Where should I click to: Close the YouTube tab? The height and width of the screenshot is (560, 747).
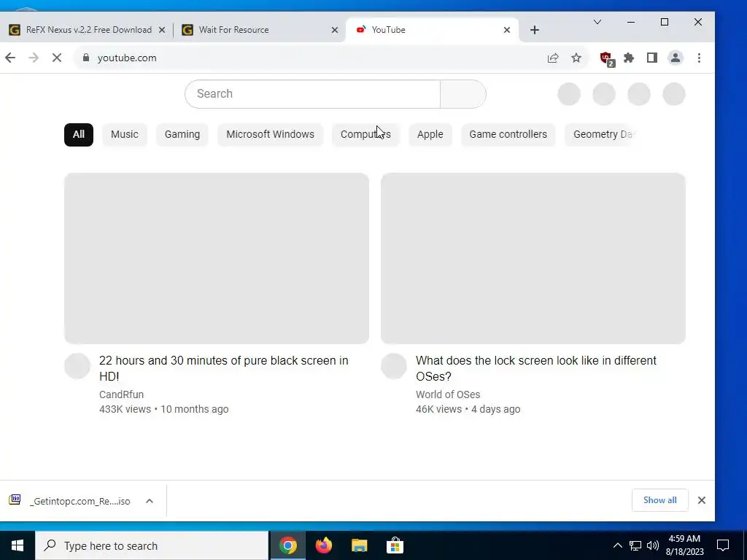click(507, 30)
